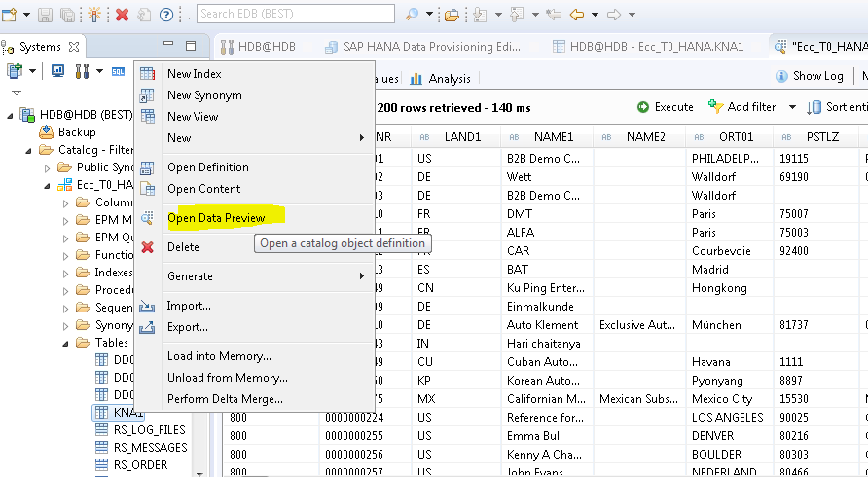Click the Administration tools icon in Systems panel
The height and width of the screenshot is (477, 868).
point(82,71)
